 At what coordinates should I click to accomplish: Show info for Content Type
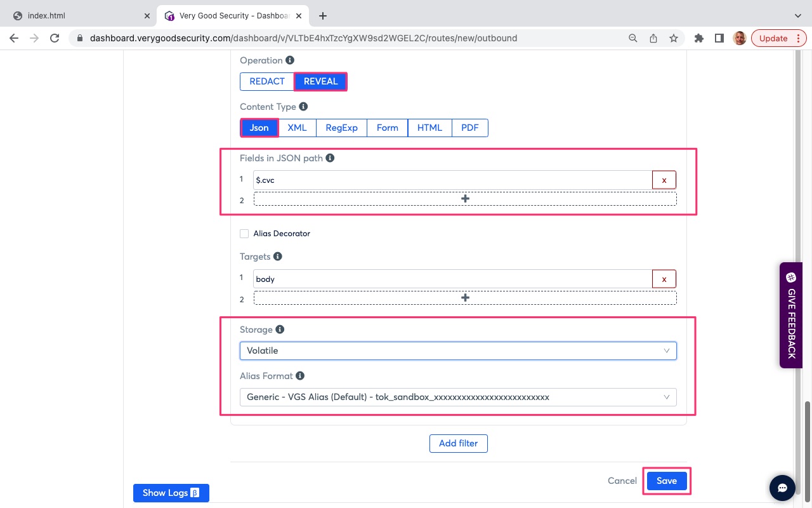tap(303, 107)
